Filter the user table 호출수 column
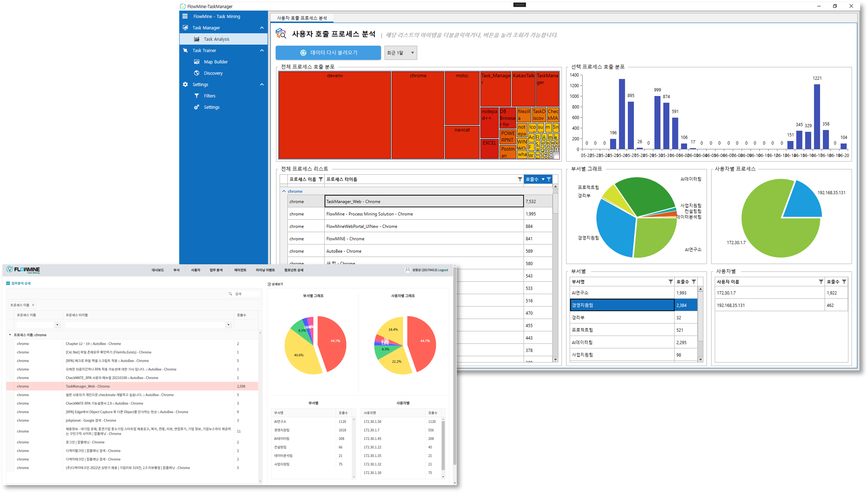 point(844,282)
